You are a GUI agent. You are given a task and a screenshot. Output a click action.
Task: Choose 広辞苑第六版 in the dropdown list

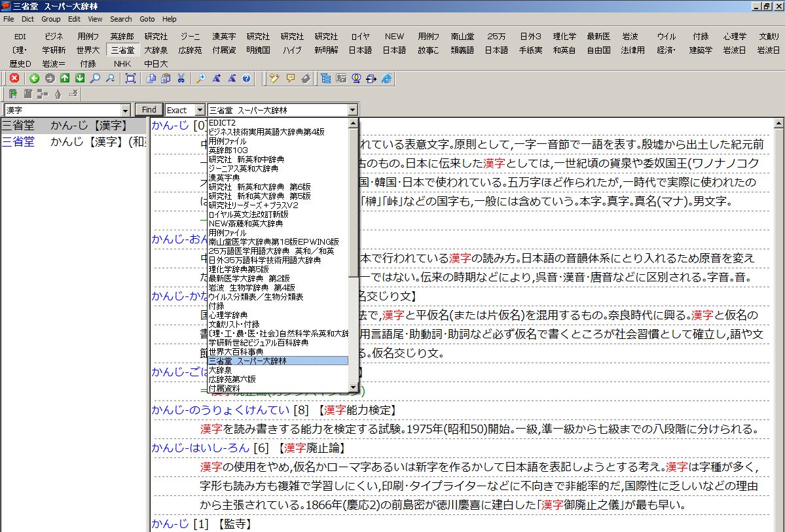(x=278, y=380)
